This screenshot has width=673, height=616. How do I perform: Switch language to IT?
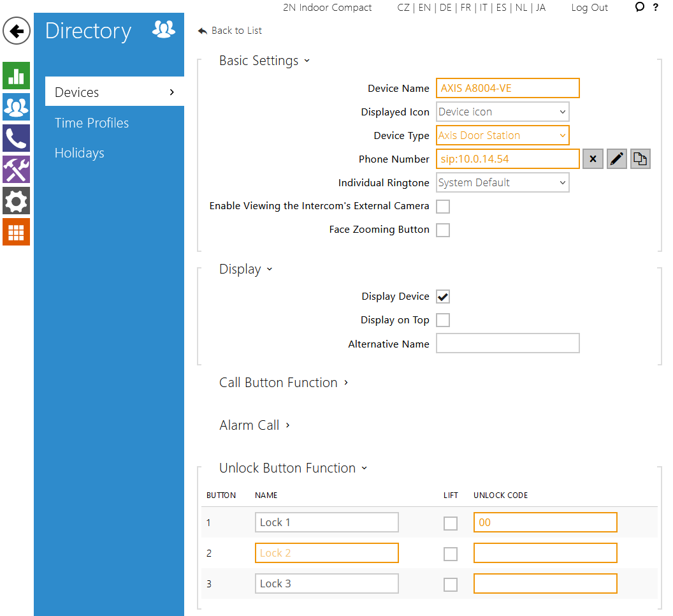tap(483, 7)
